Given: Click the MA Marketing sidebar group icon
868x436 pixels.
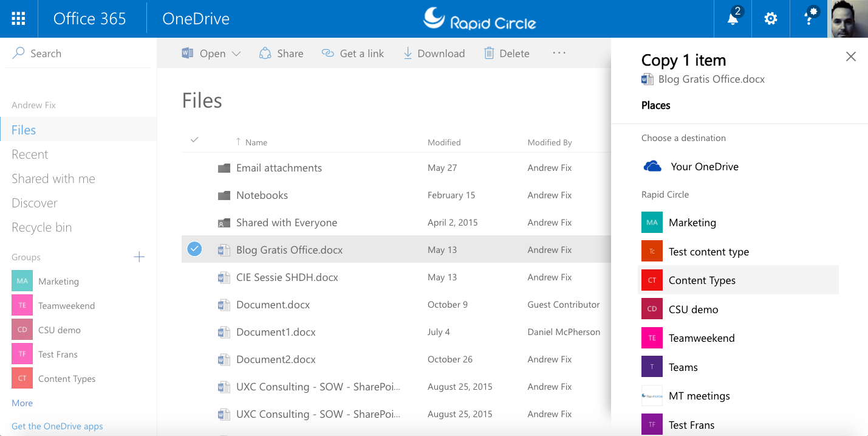Looking at the screenshot, I should [x=22, y=281].
